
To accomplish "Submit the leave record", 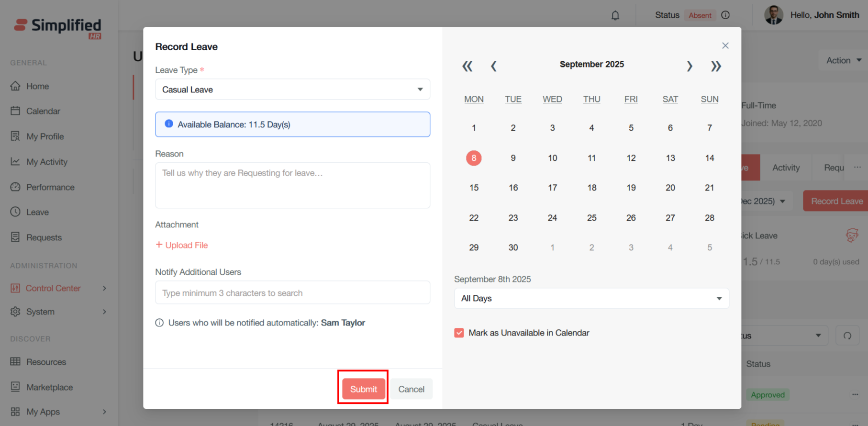I will [x=363, y=389].
